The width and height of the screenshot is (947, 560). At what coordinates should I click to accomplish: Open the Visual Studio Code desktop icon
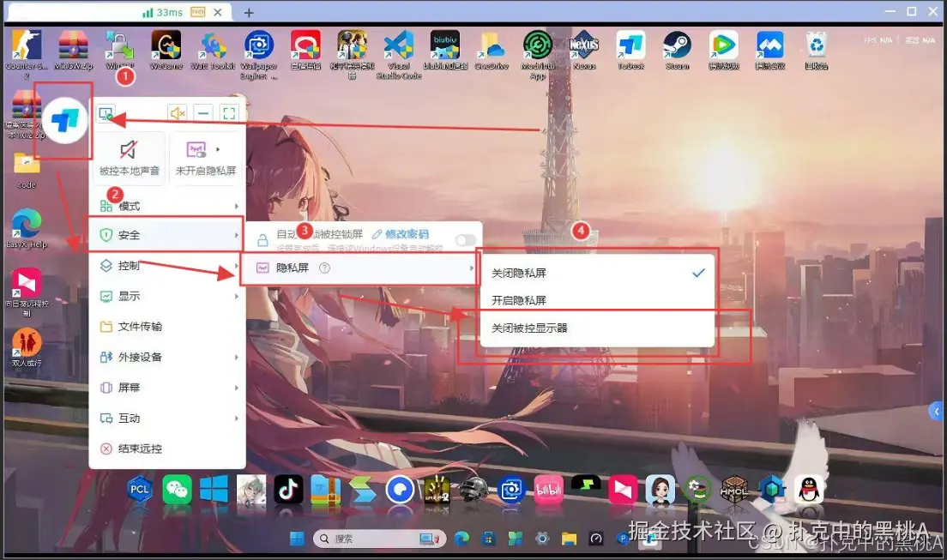[399, 54]
